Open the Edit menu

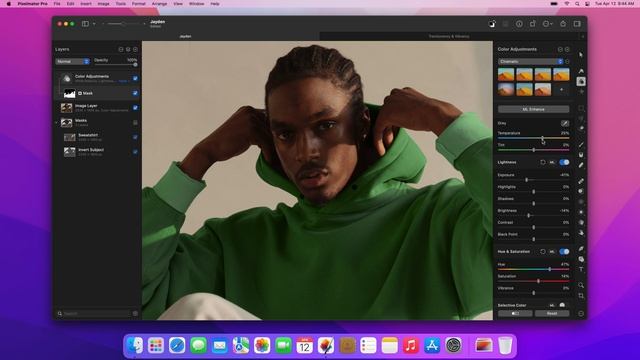point(71,4)
